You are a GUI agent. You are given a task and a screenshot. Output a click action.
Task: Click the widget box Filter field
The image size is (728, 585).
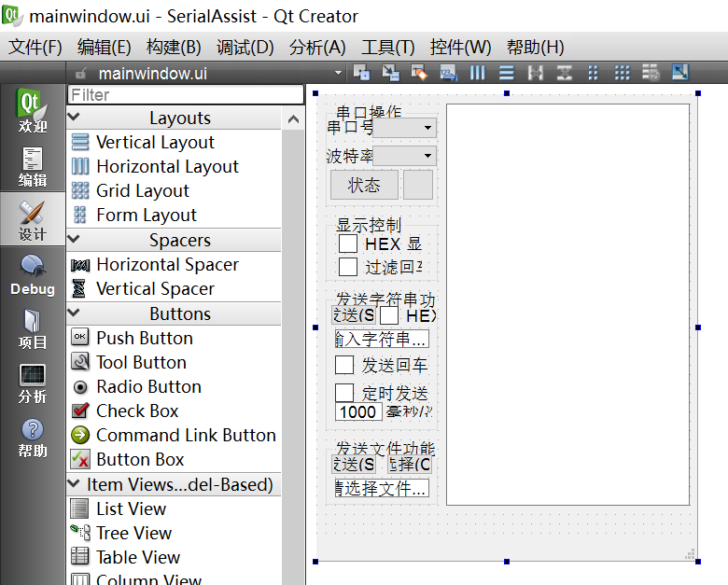pyautogui.click(x=186, y=95)
